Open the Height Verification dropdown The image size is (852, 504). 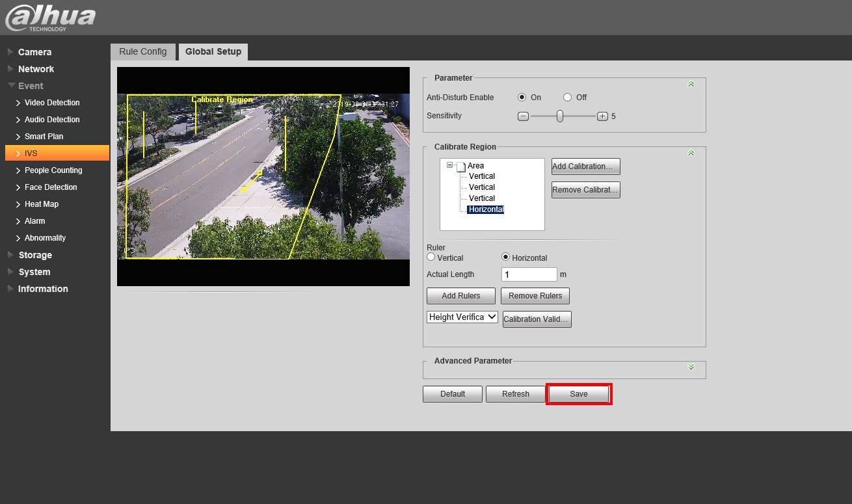tap(462, 317)
